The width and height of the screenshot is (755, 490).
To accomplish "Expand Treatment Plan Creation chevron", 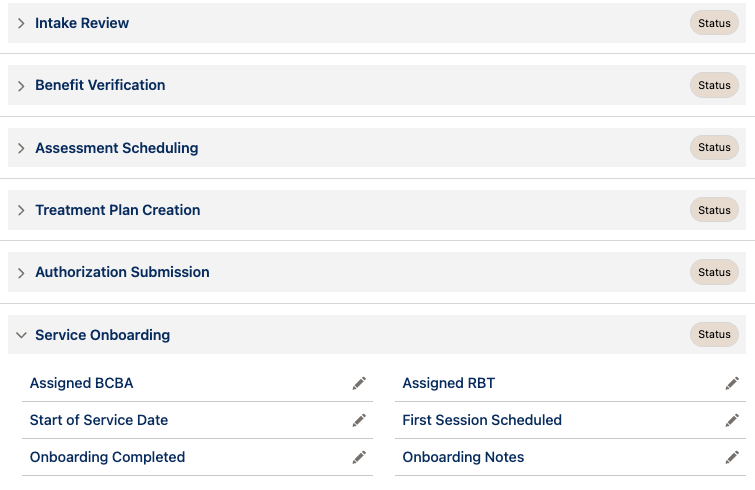I will pos(21,210).
